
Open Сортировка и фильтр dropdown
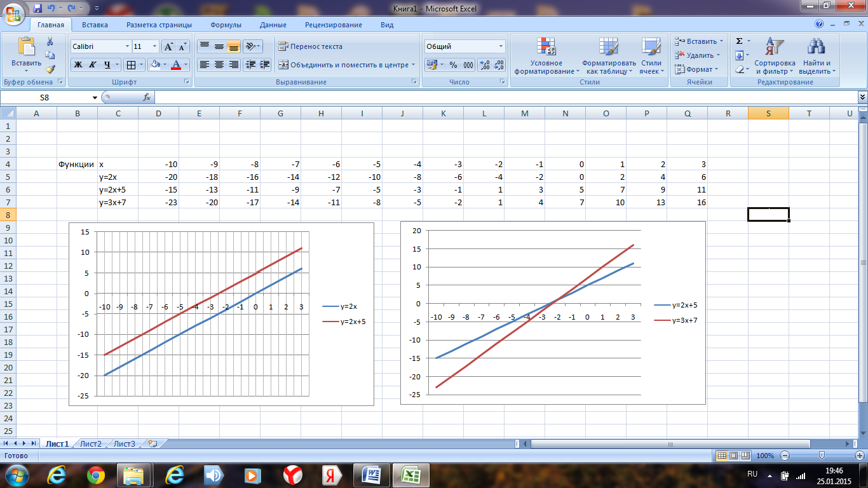pyautogui.click(x=775, y=56)
